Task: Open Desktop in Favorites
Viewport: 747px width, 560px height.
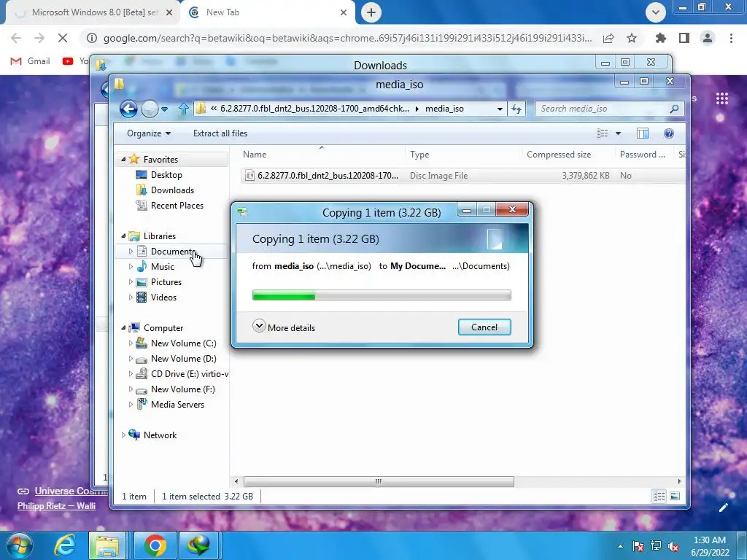Action: point(166,175)
